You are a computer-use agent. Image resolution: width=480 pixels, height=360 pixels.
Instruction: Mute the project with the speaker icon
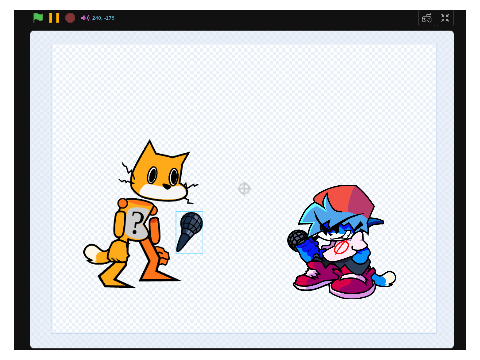click(x=85, y=18)
